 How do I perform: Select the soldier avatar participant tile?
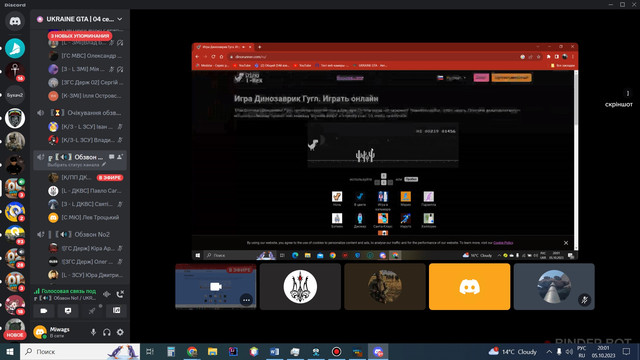[x=385, y=287]
